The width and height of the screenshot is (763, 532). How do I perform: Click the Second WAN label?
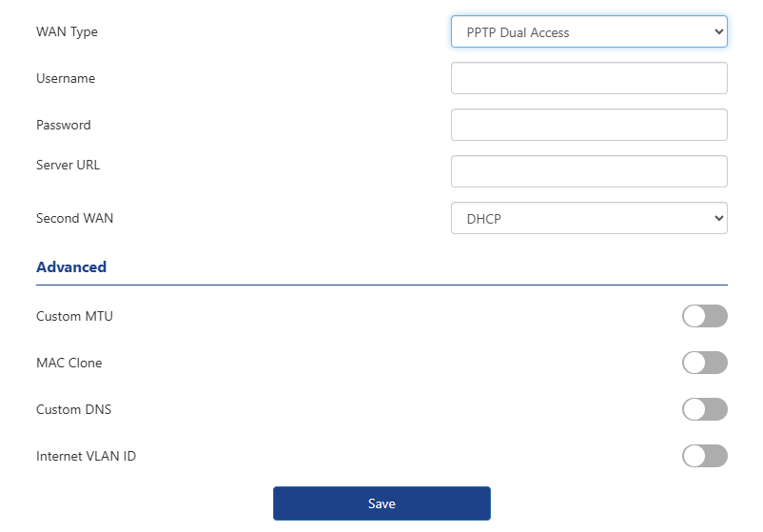(74, 218)
